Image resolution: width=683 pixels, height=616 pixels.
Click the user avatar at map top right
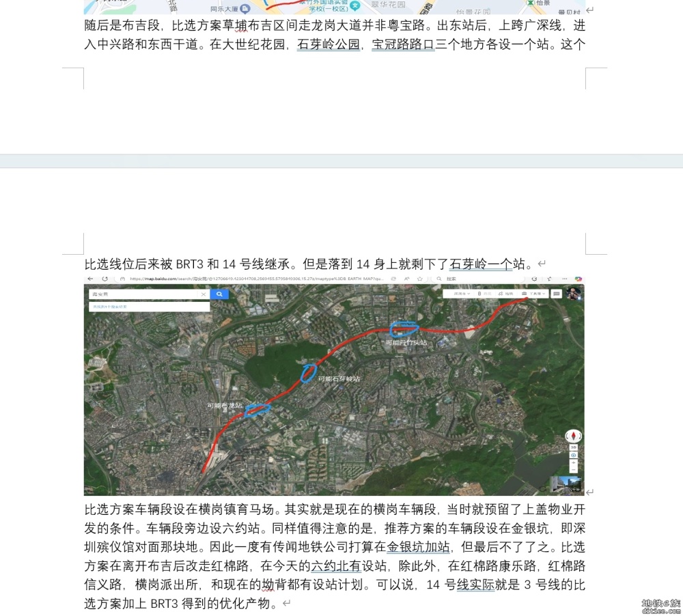pyautogui.click(x=574, y=293)
